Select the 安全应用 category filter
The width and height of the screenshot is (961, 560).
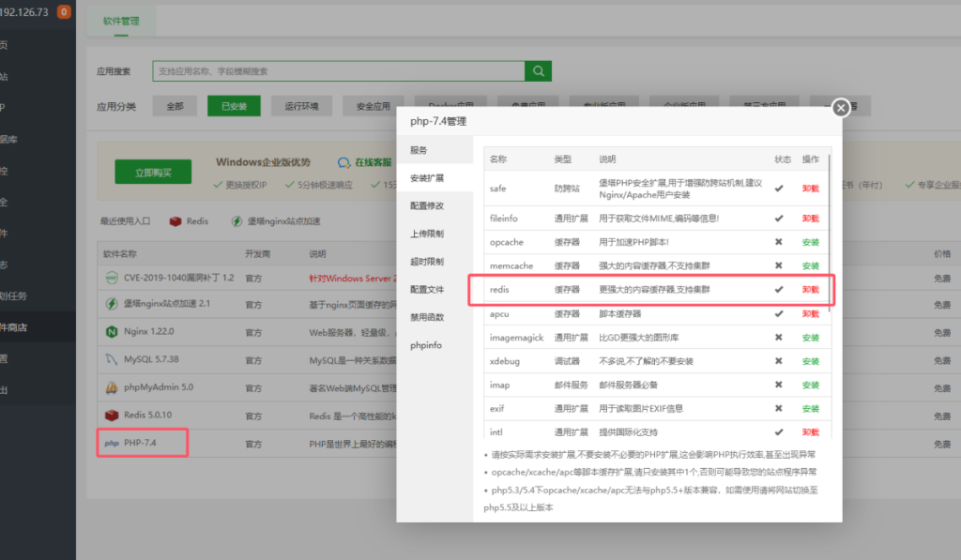(374, 106)
